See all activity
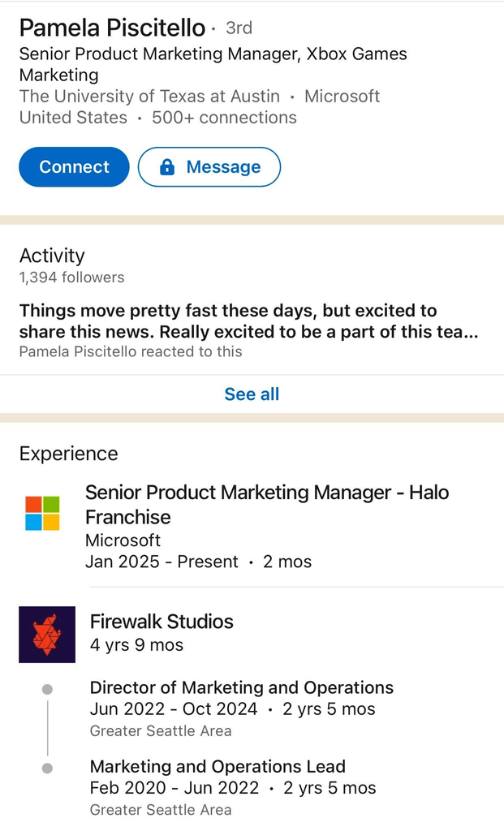The image size is (504, 831). click(252, 394)
